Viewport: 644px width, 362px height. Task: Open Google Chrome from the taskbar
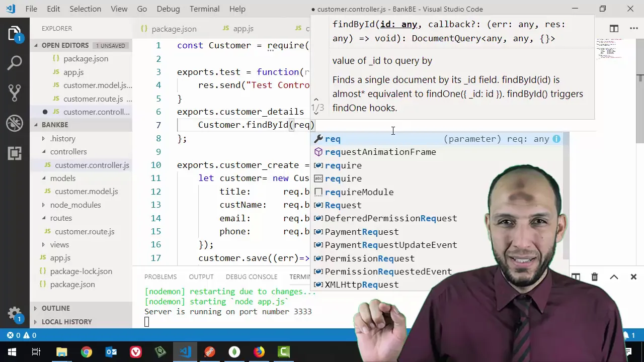pyautogui.click(x=87, y=352)
